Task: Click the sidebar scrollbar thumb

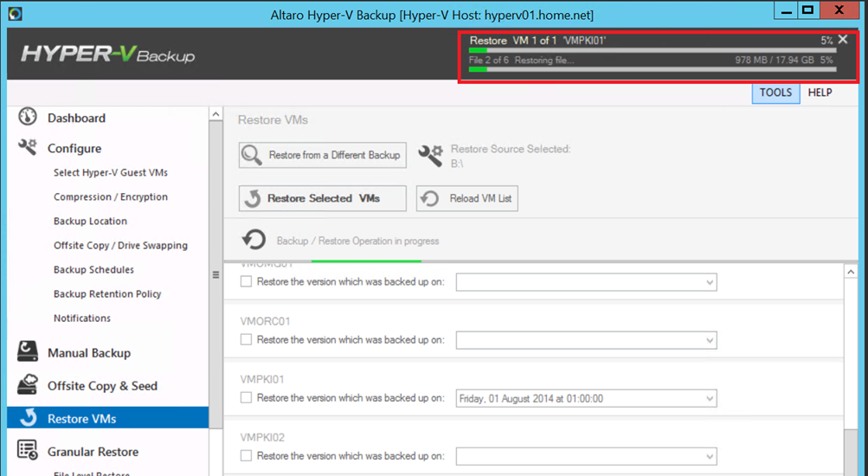Action: tap(215, 274)
